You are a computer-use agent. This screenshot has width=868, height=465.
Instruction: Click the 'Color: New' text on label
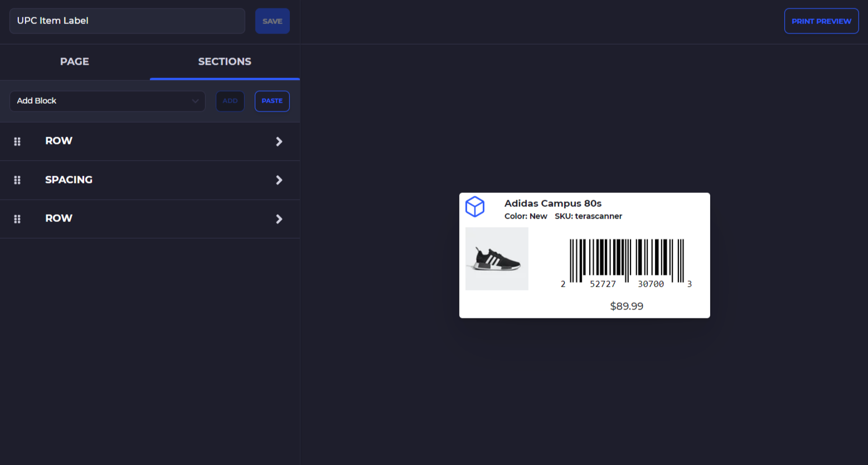[526, 216]
